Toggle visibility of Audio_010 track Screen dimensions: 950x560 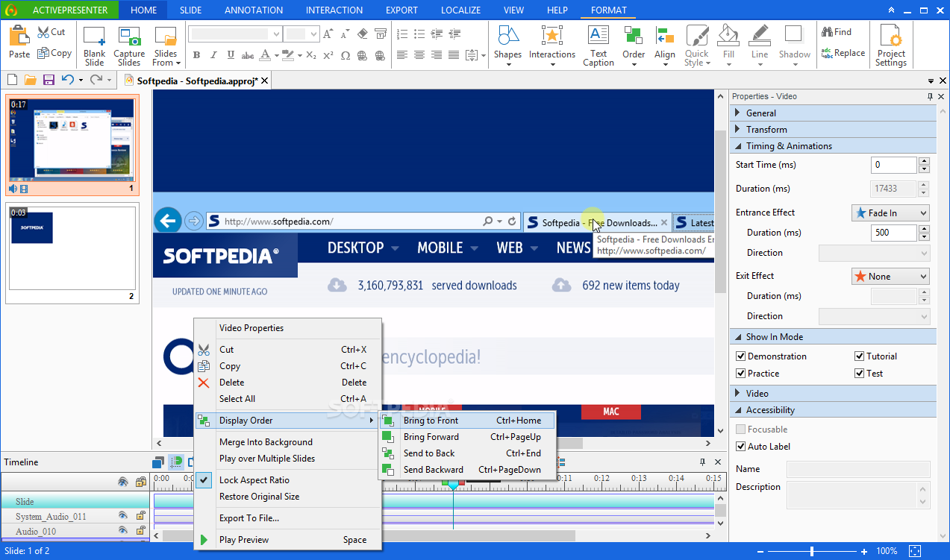coord(123,531)
